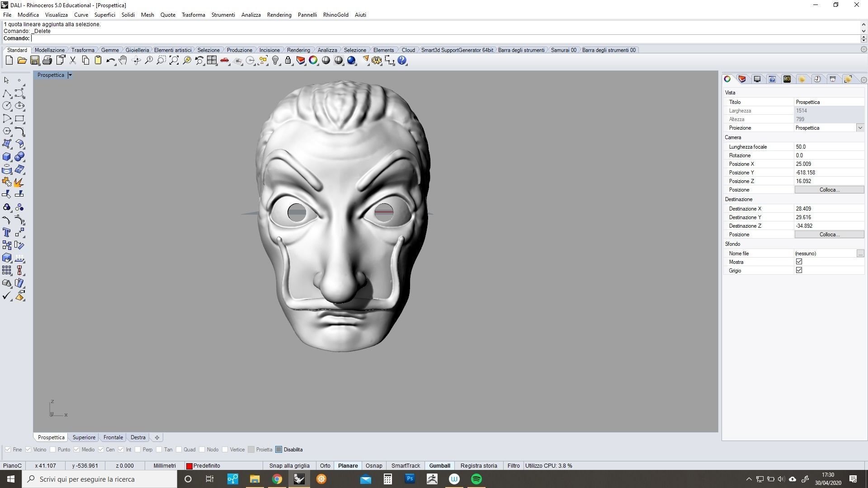Edit the Lunghezza focale value field
Viewport: 868px width, 488px height.
click(829, 147)
